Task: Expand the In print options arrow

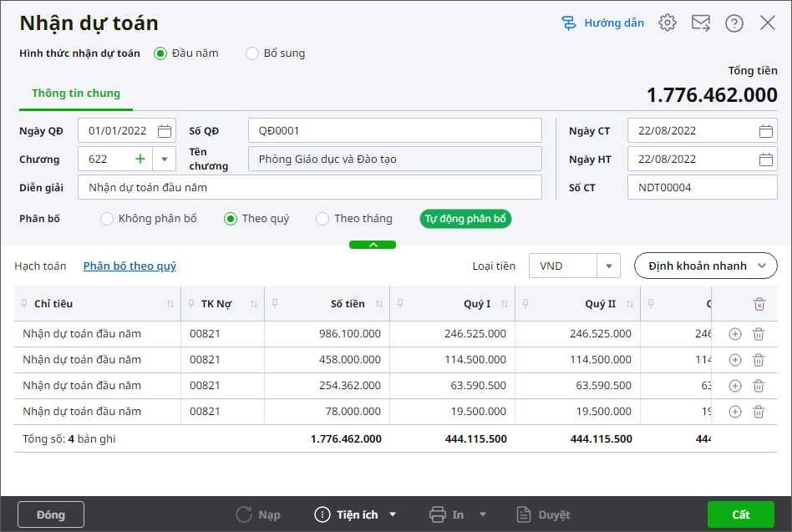Action: (483, 514)
